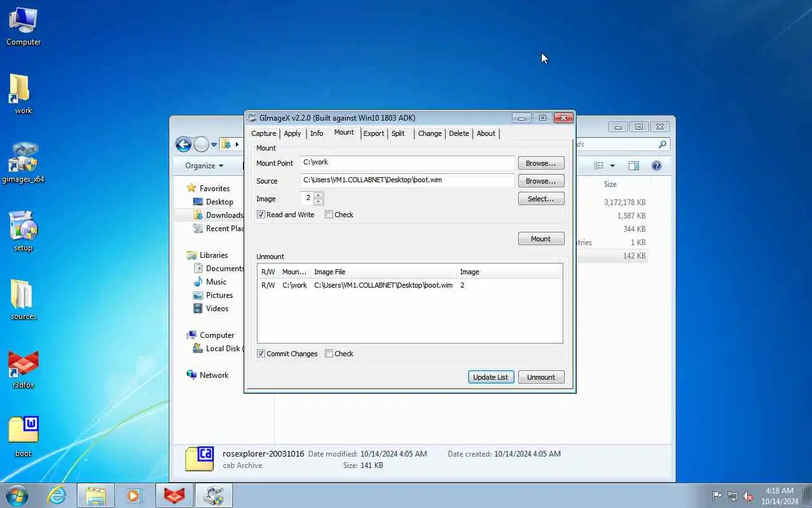
Task: Select Network in Explorer navigation pane
Action: [214, 375]
